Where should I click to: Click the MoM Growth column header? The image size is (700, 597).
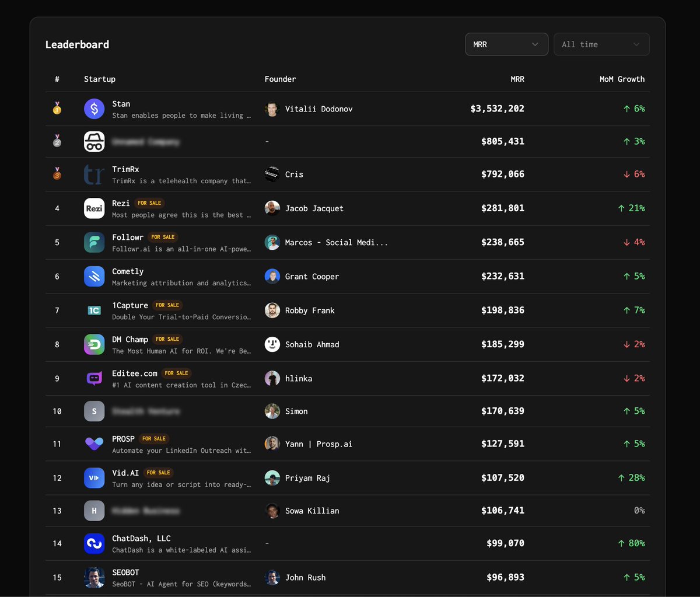622,79
